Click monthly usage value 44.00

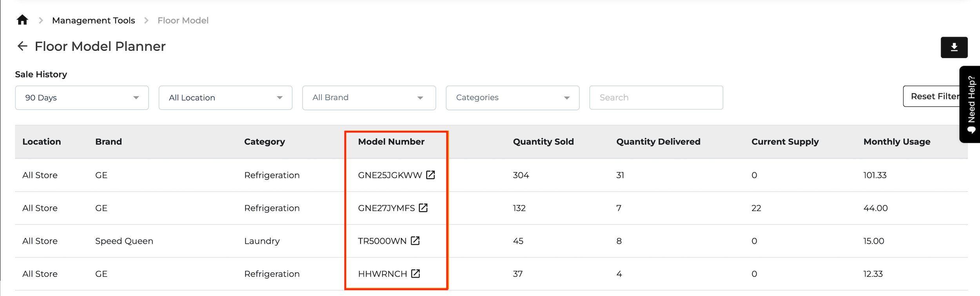click(x=876, y=208)
